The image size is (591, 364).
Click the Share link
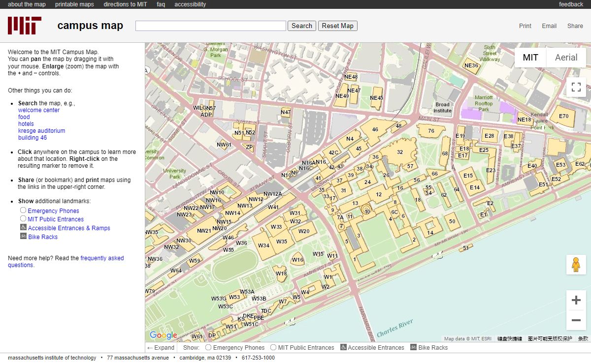[575, 26]
